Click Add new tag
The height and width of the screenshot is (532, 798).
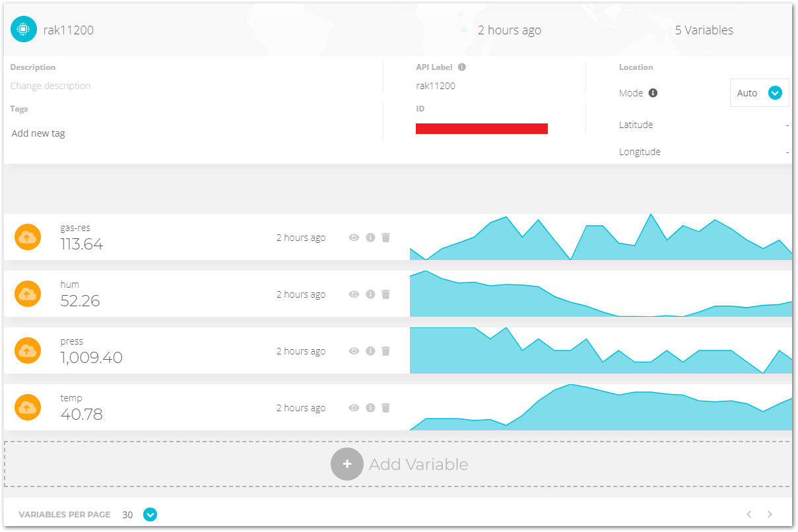pos(38,133)
